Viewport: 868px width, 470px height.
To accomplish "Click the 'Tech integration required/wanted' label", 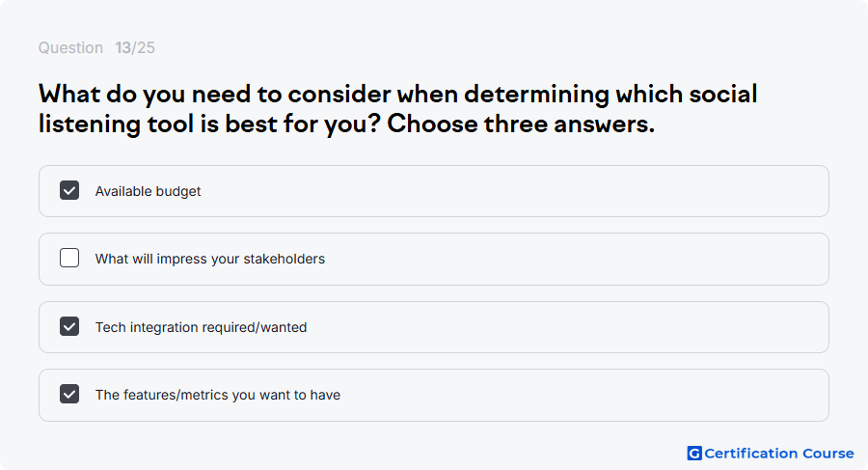I will coord(201,327).
